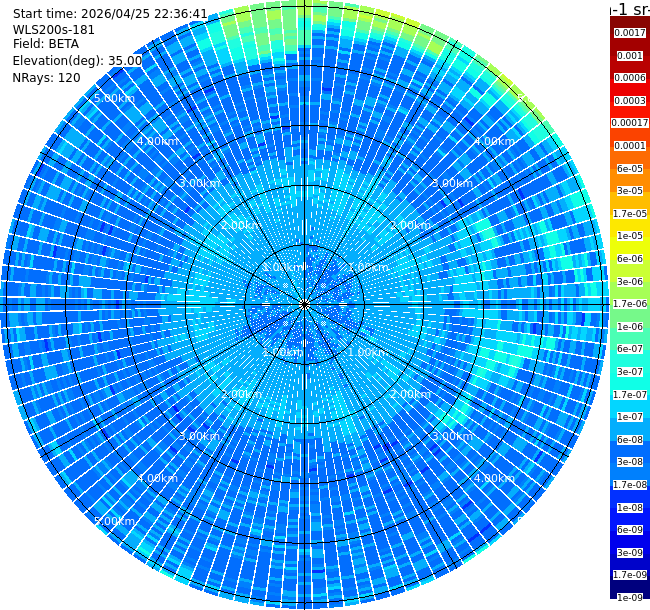650x610 pixels.
Task: Click the Start time text line
Action: tap(110, 14)
